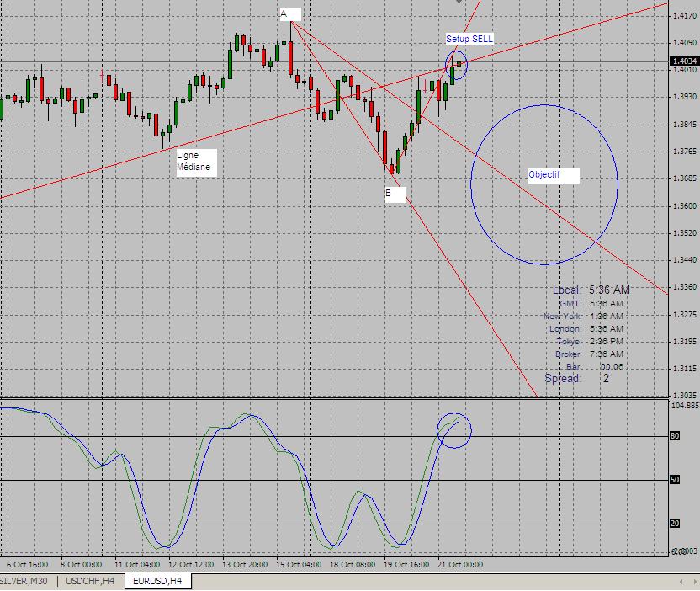Select the EURUSD,H4 chart tab
Viewport: 700px width, 591px height.
157,581
